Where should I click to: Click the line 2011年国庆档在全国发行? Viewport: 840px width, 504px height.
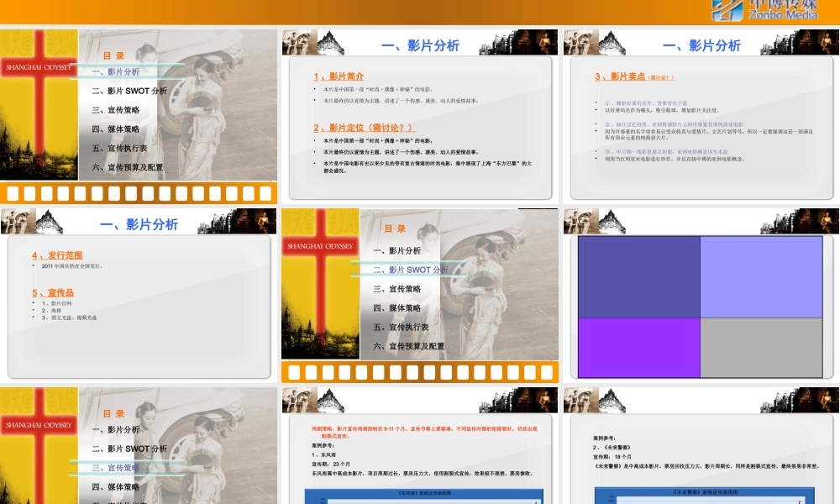click(x=71, y=265)
